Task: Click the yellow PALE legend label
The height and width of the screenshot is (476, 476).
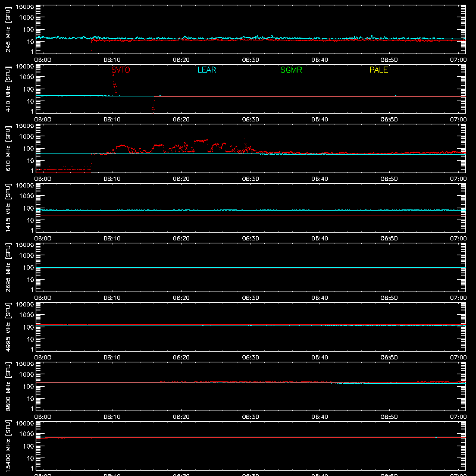Action: point(378,70)
